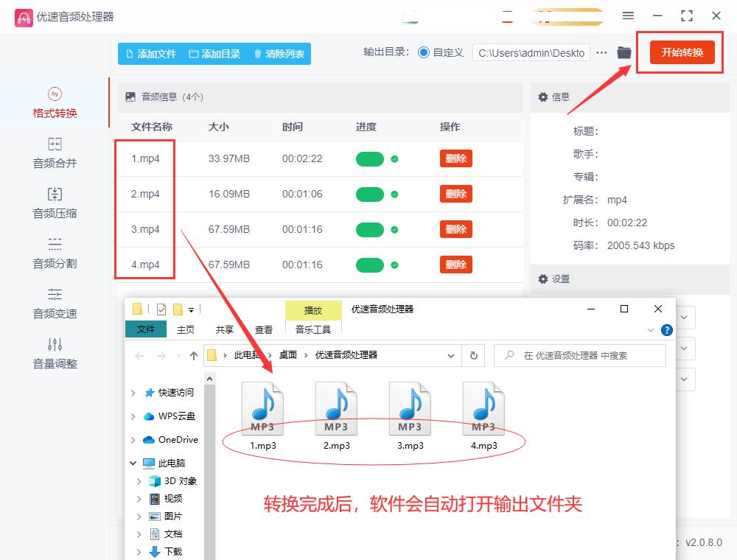Screen dimensions: 737x560
Task: Switch to the 主页 tab in Explorer
Action: pos(185,329)
